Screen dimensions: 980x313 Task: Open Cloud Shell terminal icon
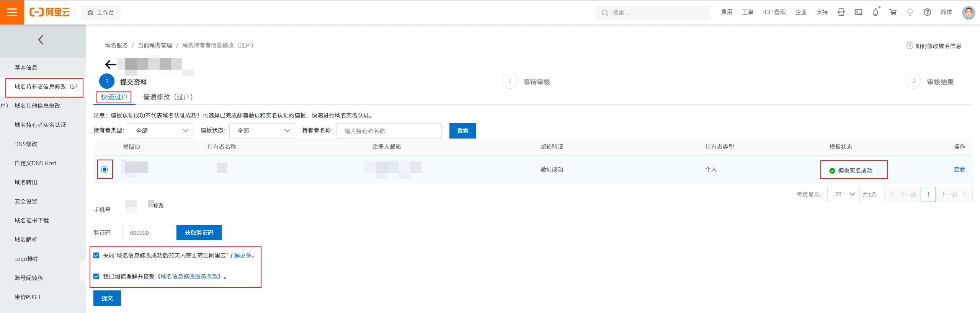coord(858,12)
